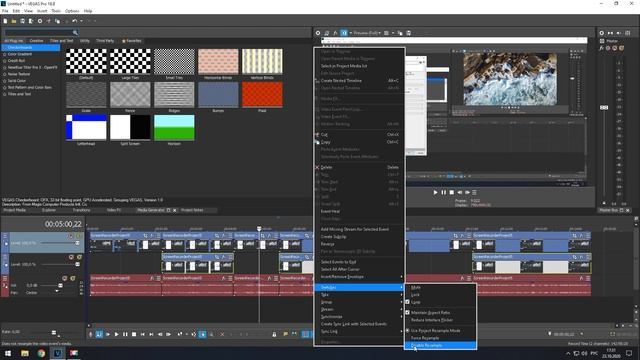Choose Select Events to End
The width and height of the screenshot is (640, 360).
click(359, 262)
